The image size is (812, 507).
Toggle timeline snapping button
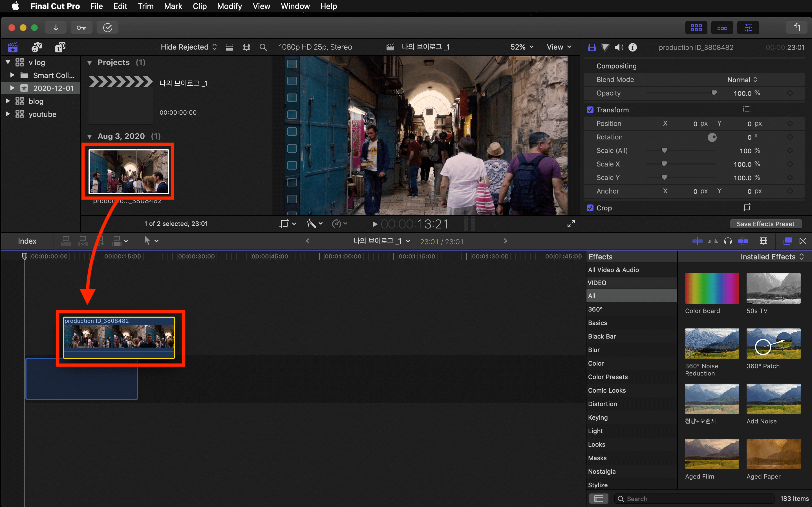(x=743, y=241)
